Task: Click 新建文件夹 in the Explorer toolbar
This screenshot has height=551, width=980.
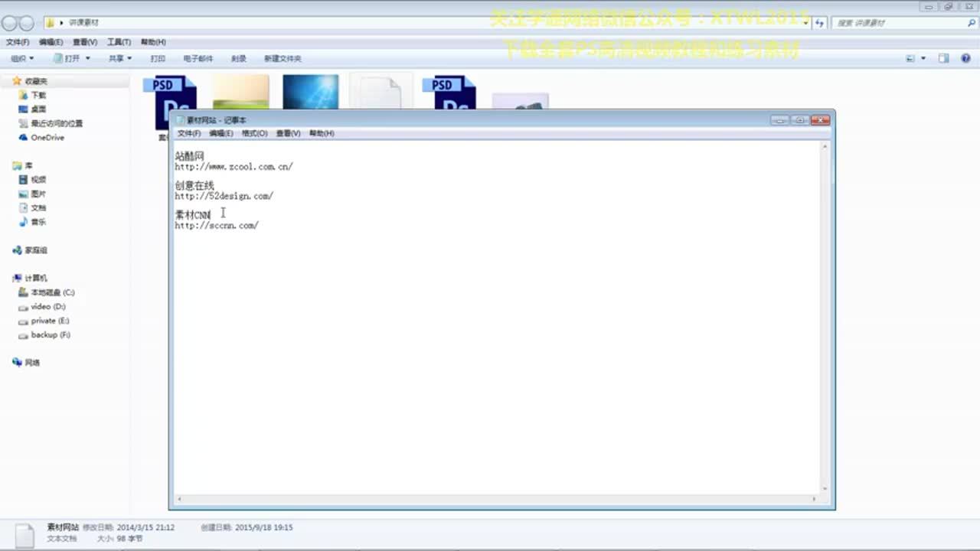Action: [283, 58]
